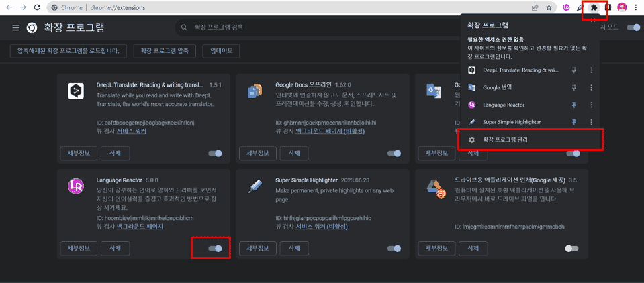Open the side panel icon in the browser toolbar
The image size is (644, 283).
(x=608, y=7)
